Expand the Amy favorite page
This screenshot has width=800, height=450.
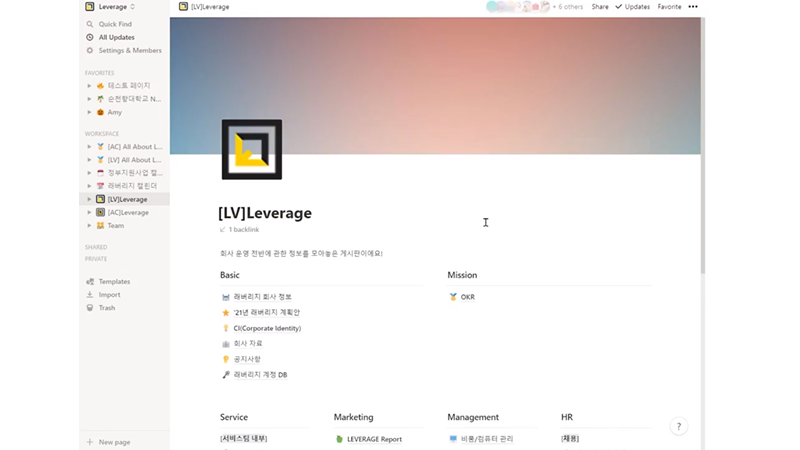pos(89,112)
